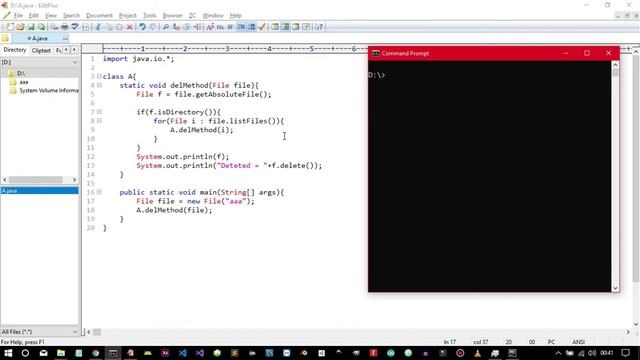The width and height of the screenshot is (640, 360).
Task: Run the spell check toolbar icon
Action: 75,27
